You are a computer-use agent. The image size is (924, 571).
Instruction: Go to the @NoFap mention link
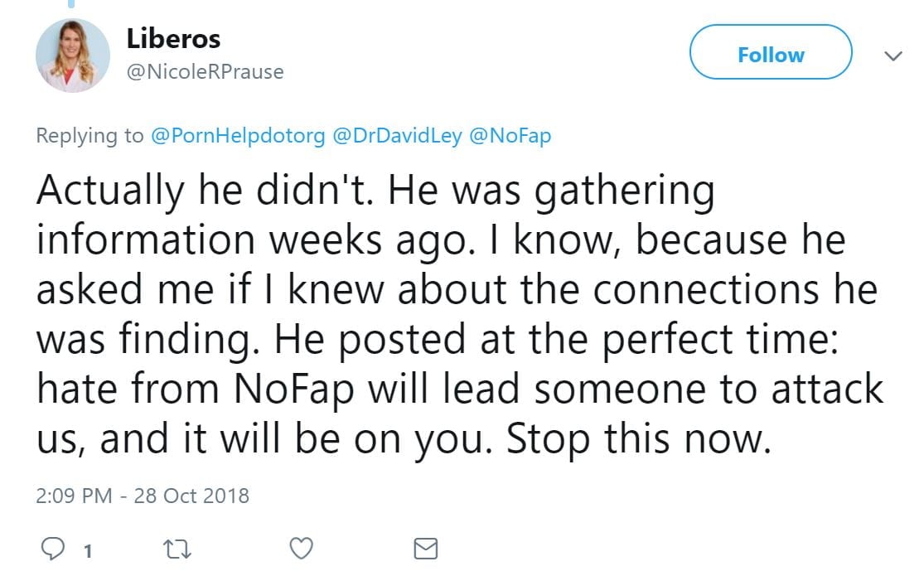510,136
